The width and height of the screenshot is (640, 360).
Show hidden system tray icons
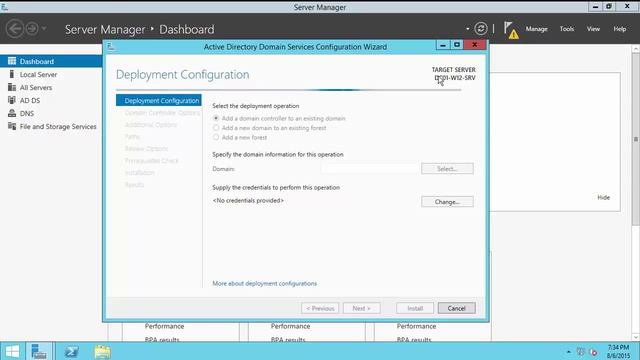coord(569,351)
